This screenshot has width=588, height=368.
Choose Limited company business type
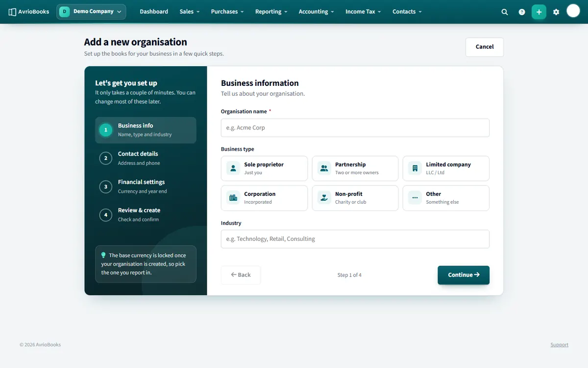(x=446, y=168)
